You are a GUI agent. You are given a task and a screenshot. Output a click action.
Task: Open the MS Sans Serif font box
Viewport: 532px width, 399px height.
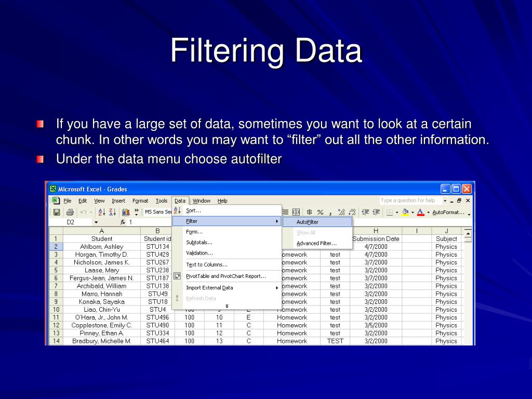[x=158, y=212]
